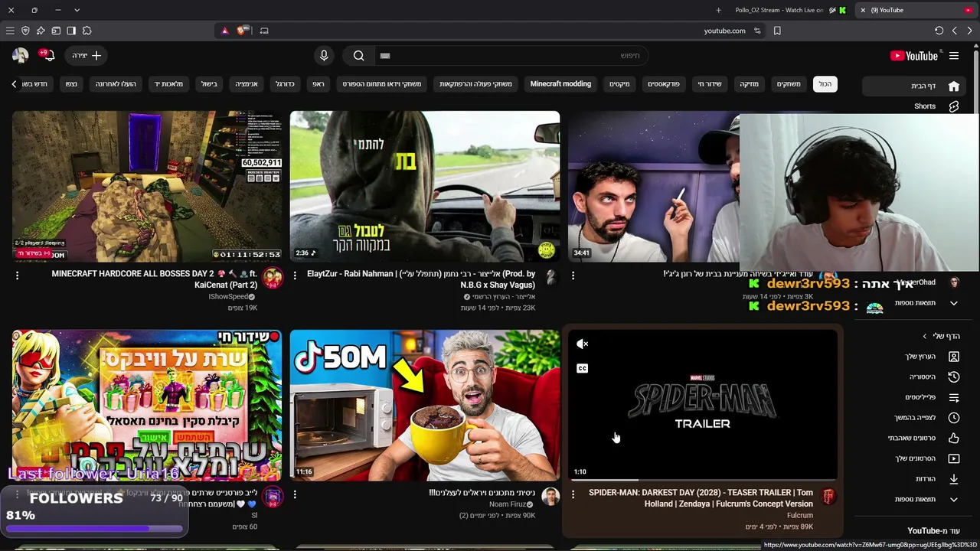Viewport: 980px width, 551px height.
Task: Select the 'משחקים' filter chip
Action: pyautogui.click(x=789, y=84)
